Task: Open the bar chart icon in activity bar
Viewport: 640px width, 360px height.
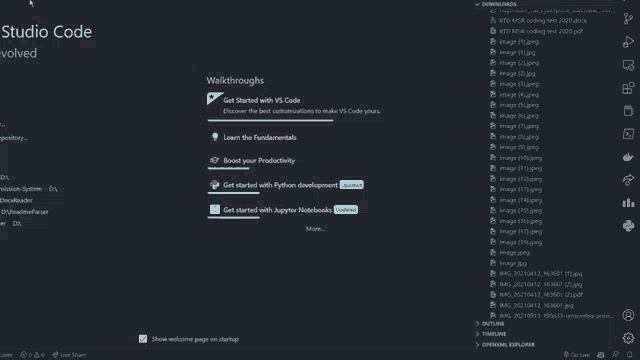Action: (x=628, y=202)
